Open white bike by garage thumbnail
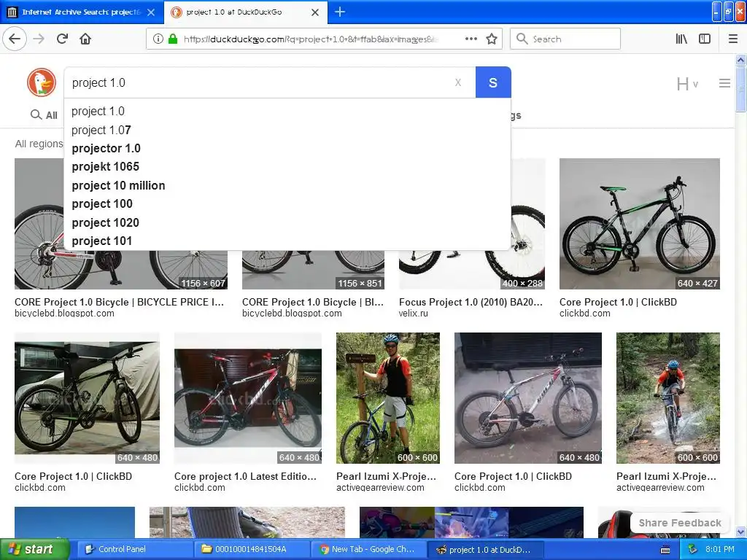The height and width of the screenshot is (560, 747). [x=528, y=398]
